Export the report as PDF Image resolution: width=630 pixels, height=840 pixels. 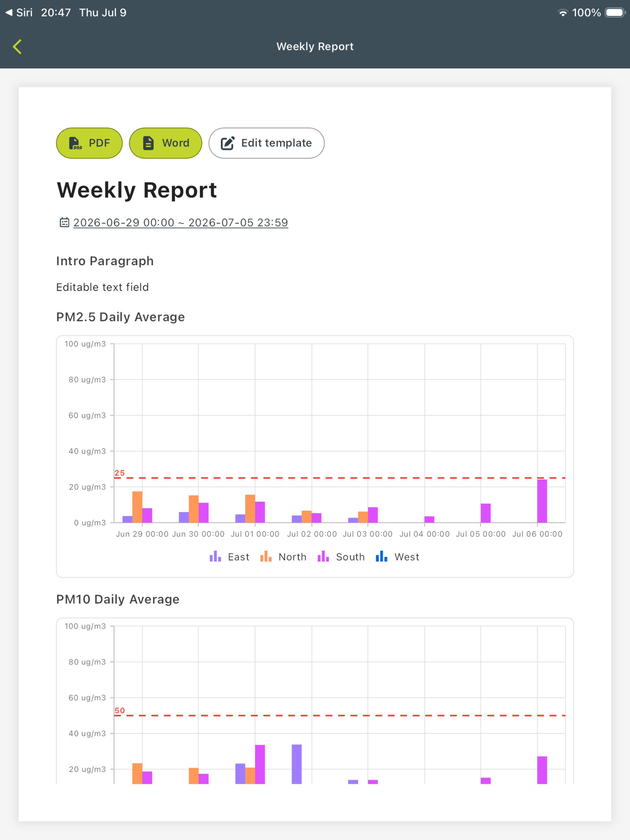click(89, 143)
